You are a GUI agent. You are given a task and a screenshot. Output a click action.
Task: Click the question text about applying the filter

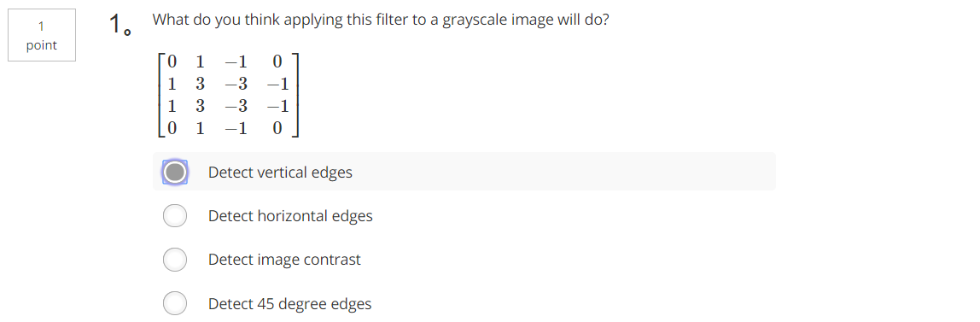[x=381, y=20]
